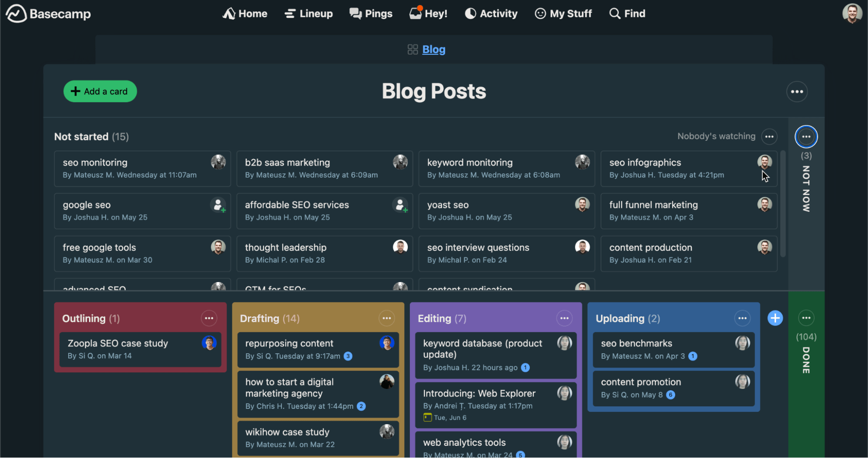Expand the Done column
The height and width of the screenshot is (458, 868).
[806, 360]
